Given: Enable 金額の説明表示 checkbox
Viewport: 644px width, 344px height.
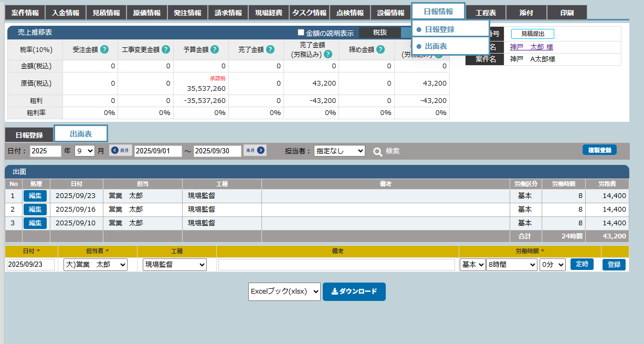Looking at the screenshot, I should pos(301,33).
